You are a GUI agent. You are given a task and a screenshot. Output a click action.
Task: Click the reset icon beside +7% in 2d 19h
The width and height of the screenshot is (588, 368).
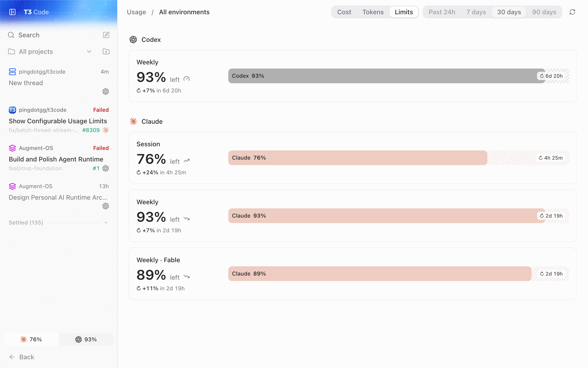point(139,230)
